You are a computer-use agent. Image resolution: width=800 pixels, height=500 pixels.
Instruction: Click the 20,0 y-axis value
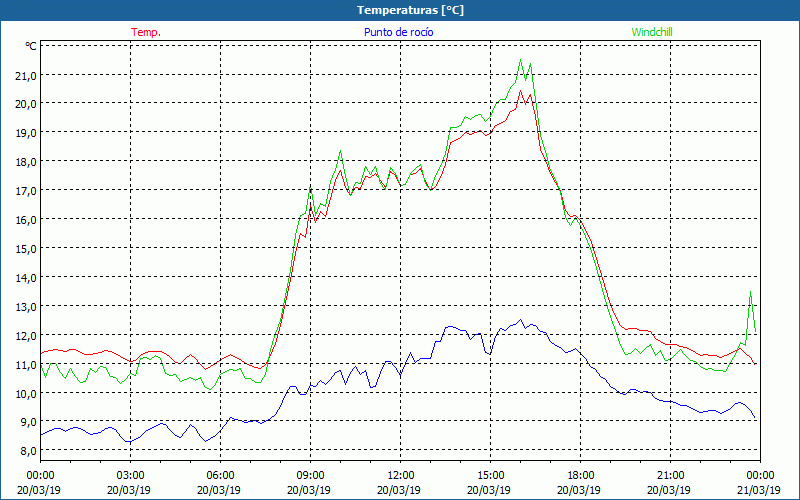coord(26,104)
